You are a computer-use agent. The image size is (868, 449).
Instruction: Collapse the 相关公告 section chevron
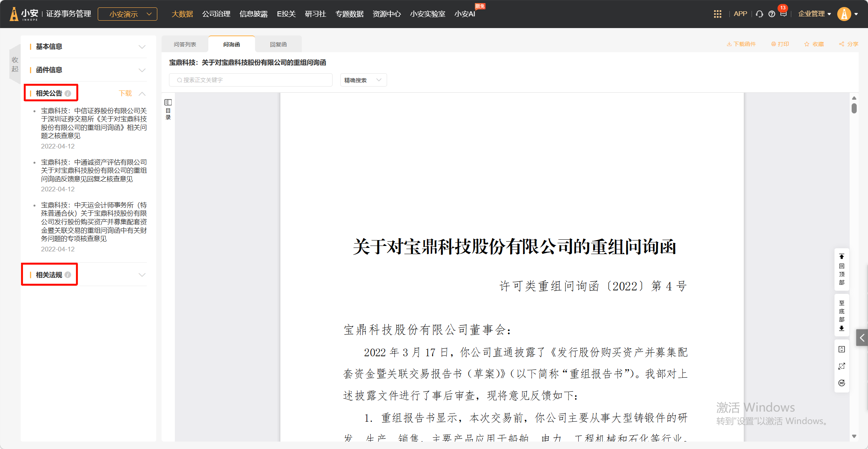(142, 94)
